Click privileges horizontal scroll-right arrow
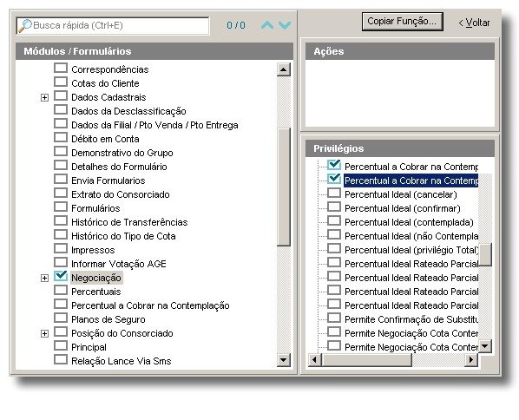This screenshot has height=420, width=519. coord(471,360)
